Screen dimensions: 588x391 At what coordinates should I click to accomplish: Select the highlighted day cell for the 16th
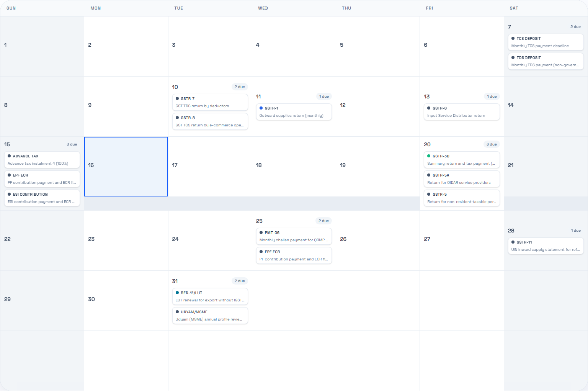pyautogui.click(x=126, y=166)
